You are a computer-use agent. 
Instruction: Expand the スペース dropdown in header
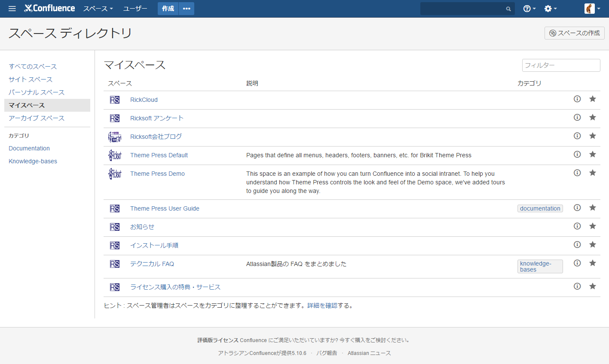coord(98,9)
